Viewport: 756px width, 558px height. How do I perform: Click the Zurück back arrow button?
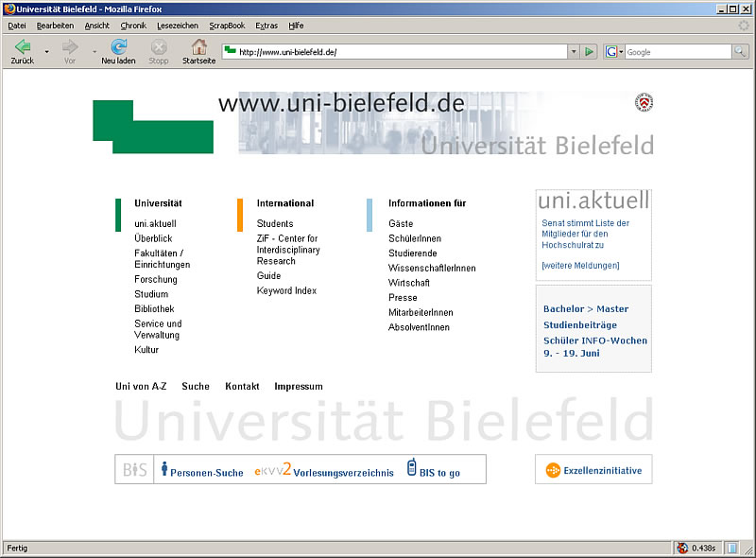22,47
